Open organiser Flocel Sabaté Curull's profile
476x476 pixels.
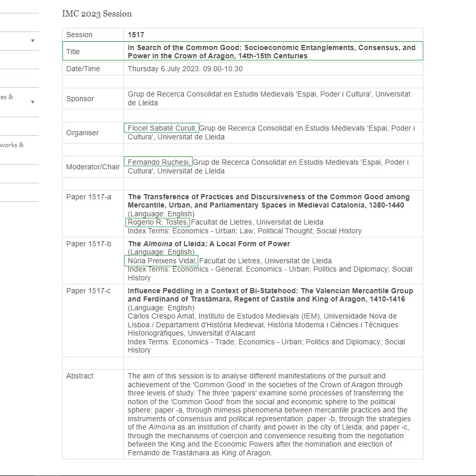click(x=162, y=128)
